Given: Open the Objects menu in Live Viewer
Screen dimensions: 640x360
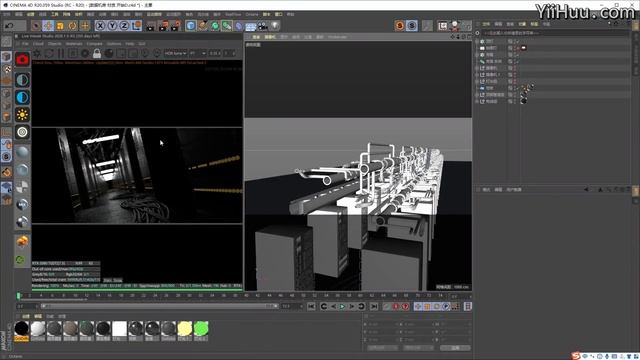Looking at the screenshot, I should tap(55, 44).
